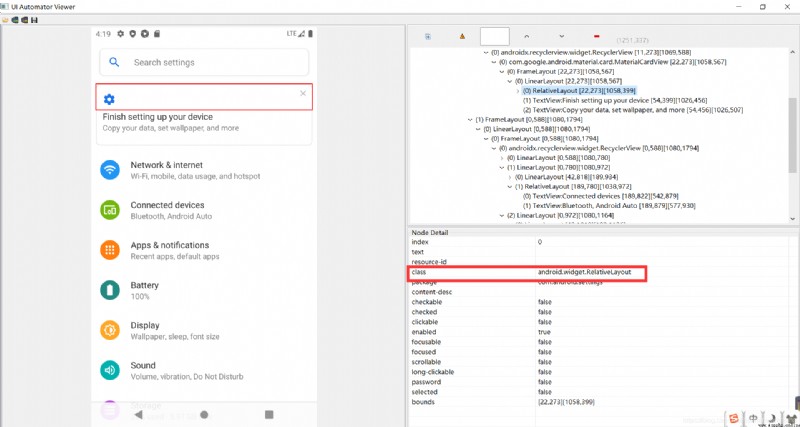Click the clickable property row label
The image size is (800, 427).
tap(424, 322)
